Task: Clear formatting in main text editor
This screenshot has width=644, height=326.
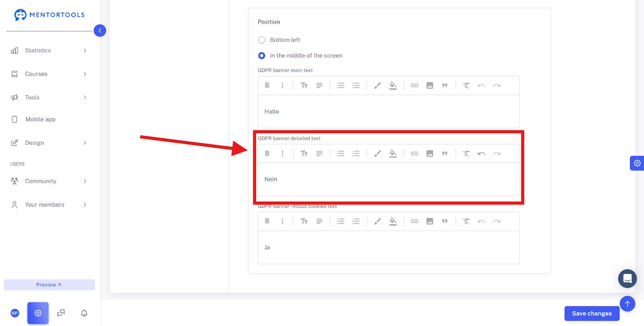Action: tap(466, 85)
